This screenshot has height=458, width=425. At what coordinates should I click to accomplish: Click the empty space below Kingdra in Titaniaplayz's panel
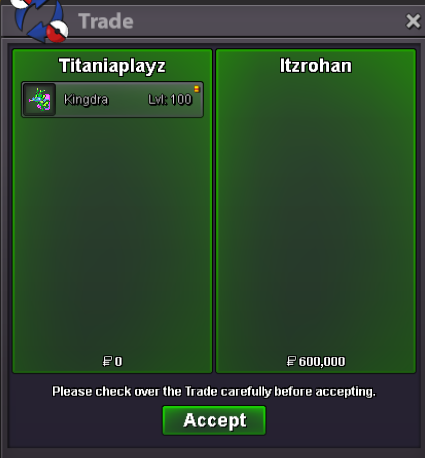pyautogui.click(x=112, y=233)
